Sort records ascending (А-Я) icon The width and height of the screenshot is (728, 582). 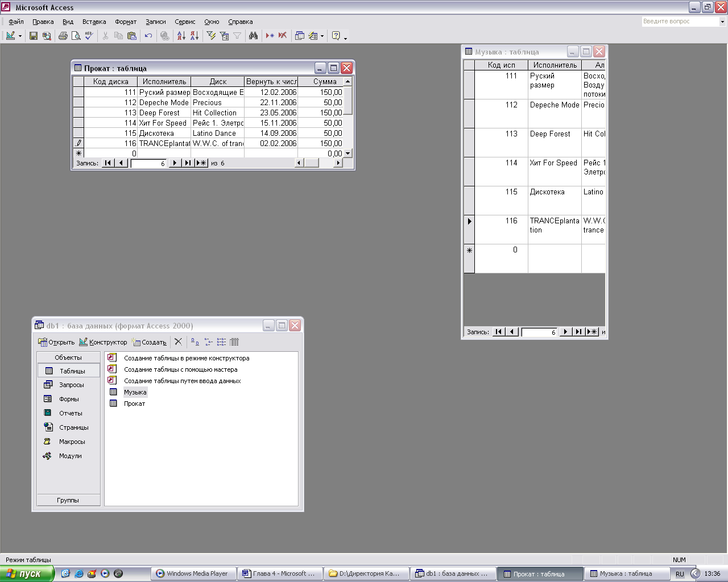click(181, 36)
